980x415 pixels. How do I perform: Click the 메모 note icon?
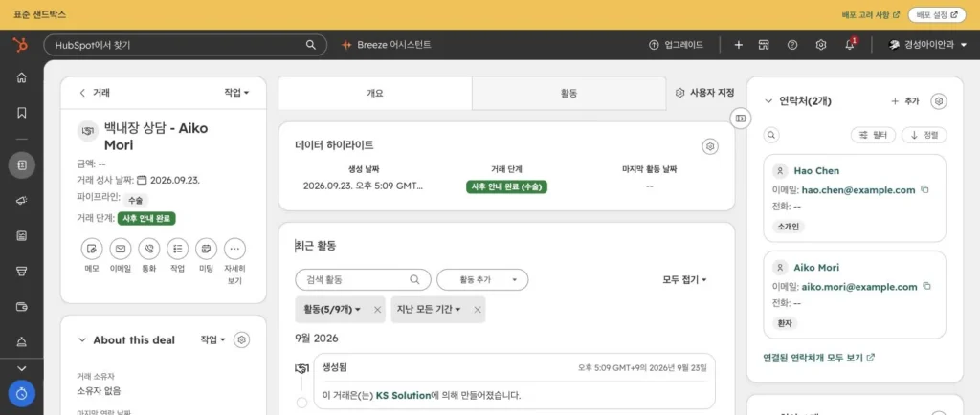92,249
